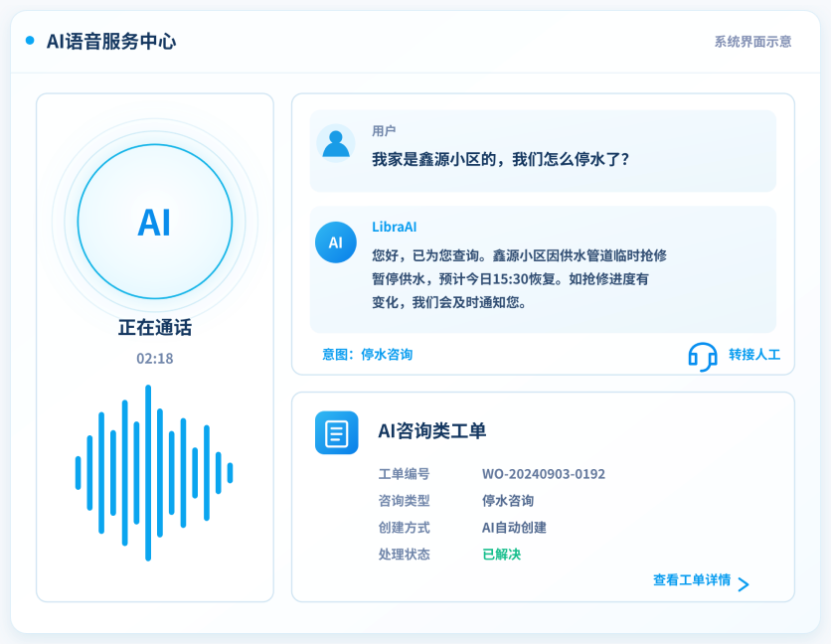This screenshot has height=644, width=831.
Task: Click the reply line 变化，我们会及时通知您
Action: pos(449,303)
